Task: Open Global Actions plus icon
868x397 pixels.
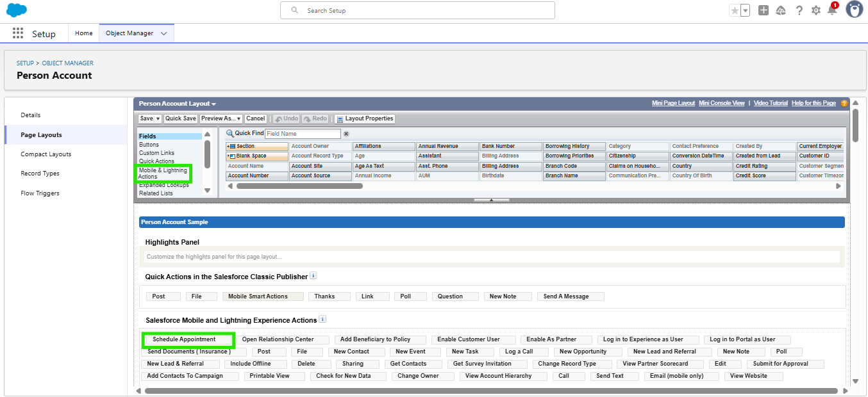Action: pyautogui.click(x=763, y=10)
